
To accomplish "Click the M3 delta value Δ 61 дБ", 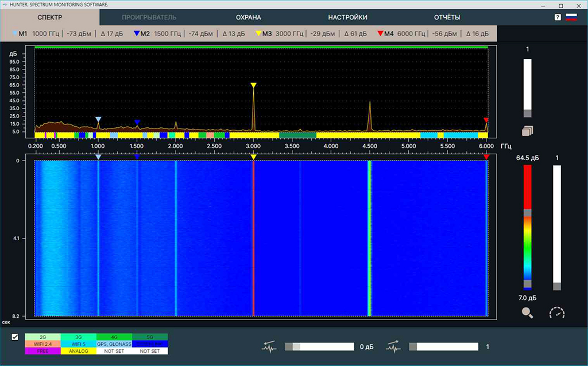I will [x=355, y=34].
